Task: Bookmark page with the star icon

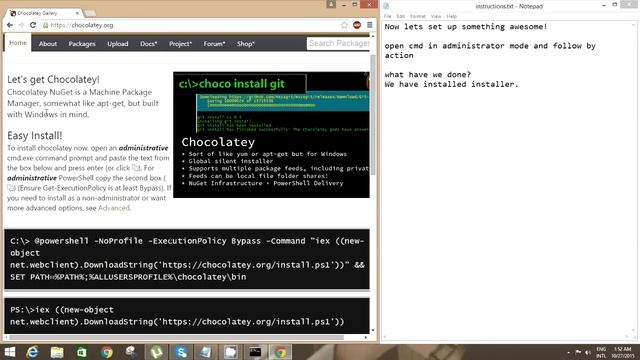Action: coord(344,25)
